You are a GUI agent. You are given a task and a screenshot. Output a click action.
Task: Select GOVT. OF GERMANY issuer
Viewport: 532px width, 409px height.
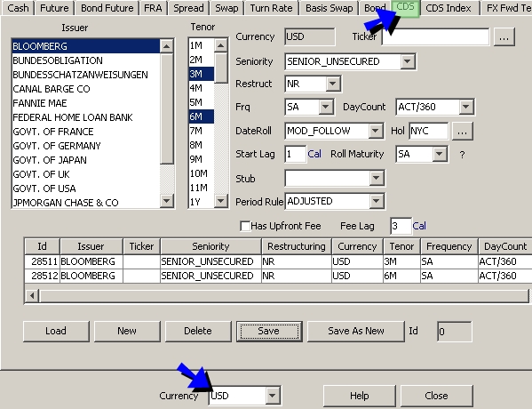(x=85, y=146)
